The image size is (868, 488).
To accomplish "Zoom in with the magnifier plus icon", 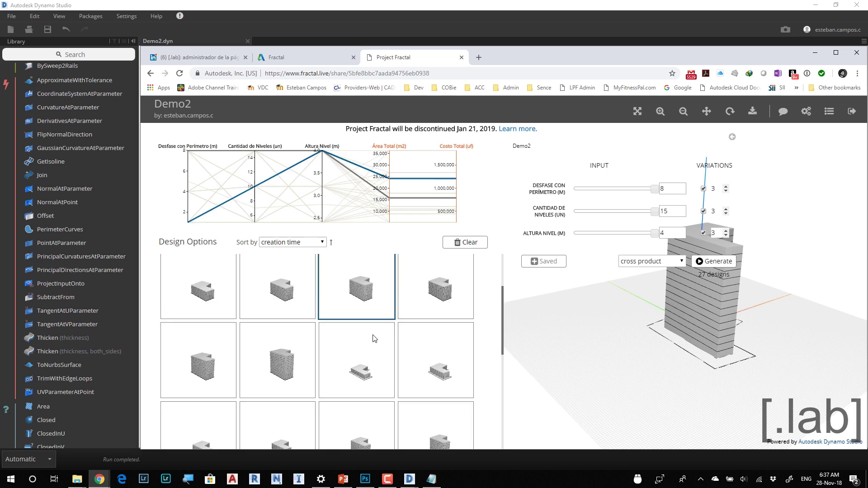I will 660,111.
